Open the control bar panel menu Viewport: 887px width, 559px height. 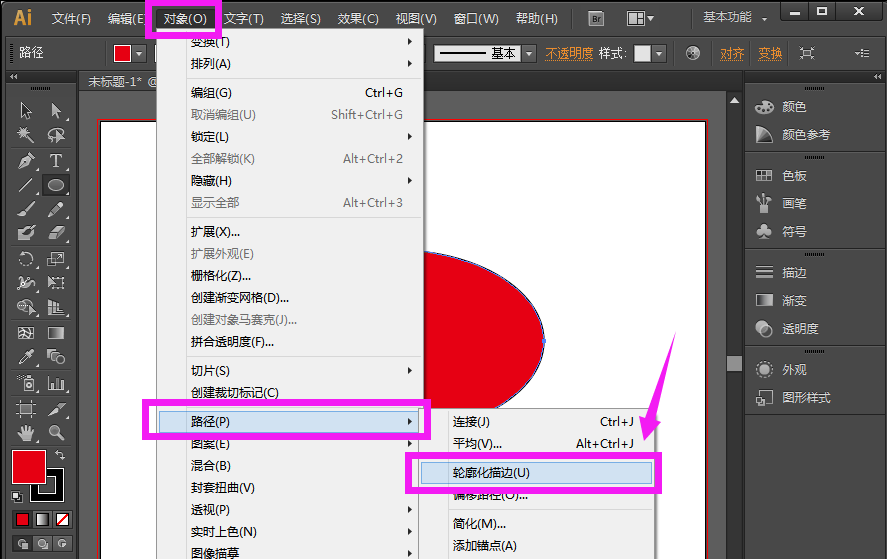coord(862,53)
